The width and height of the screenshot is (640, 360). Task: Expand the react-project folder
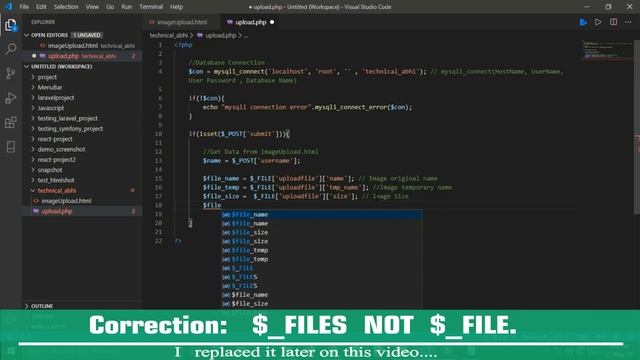tap(55, 139)
